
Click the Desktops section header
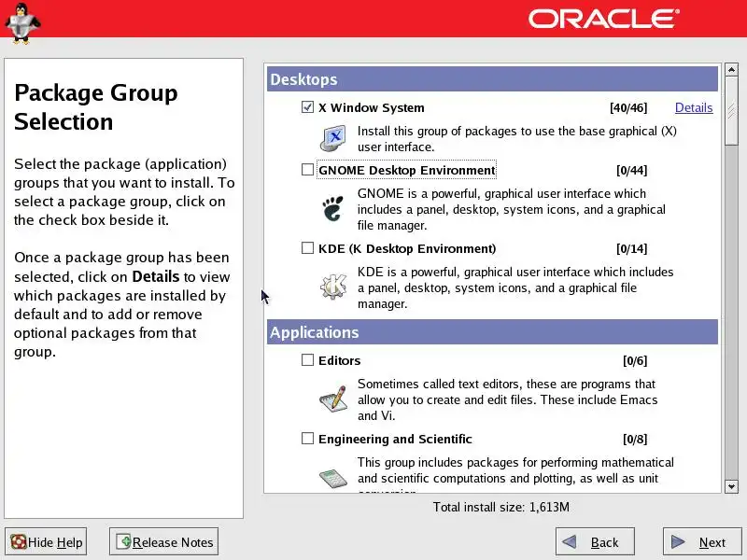pyautogui.click(x=492, y=79)
